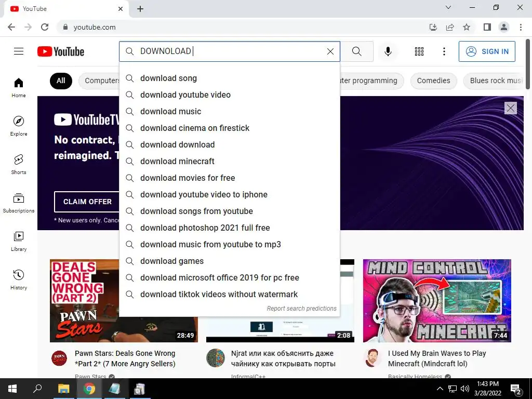Choose suggestion "download movies for free"

229,178
